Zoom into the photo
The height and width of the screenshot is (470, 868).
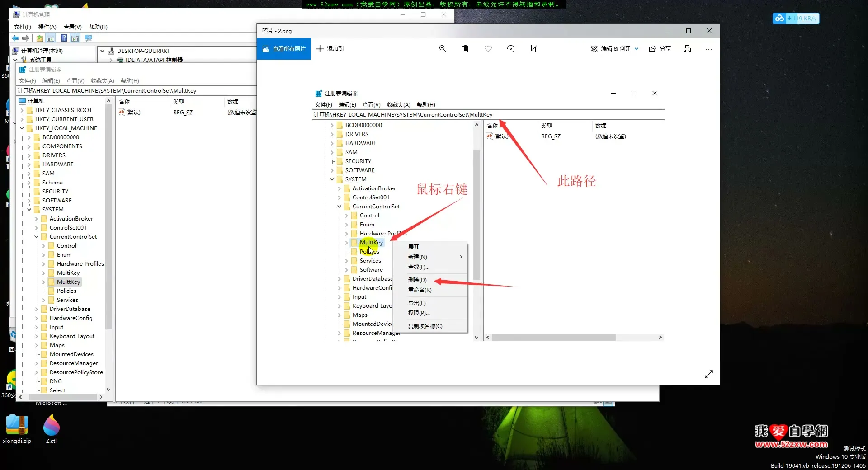[x=443, y=49]
